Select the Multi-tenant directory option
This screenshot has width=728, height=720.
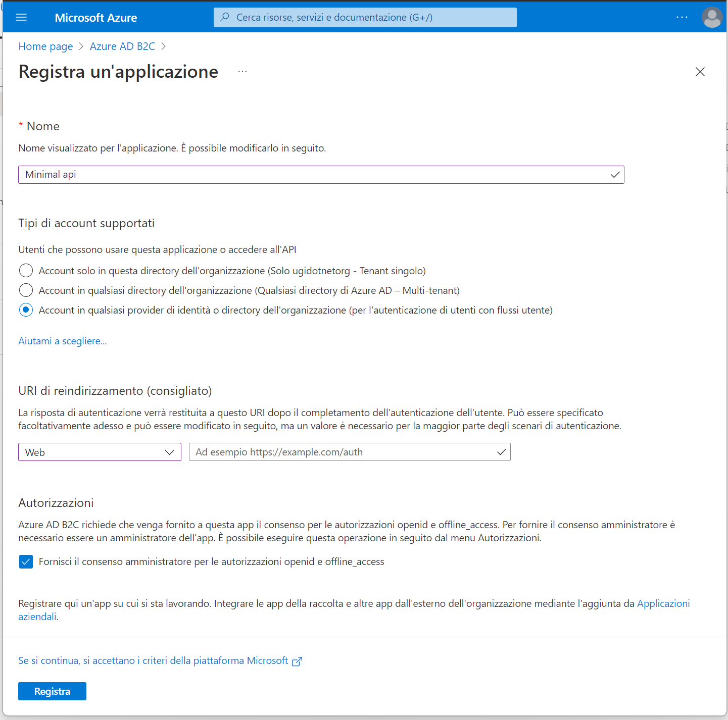[26, 290]
